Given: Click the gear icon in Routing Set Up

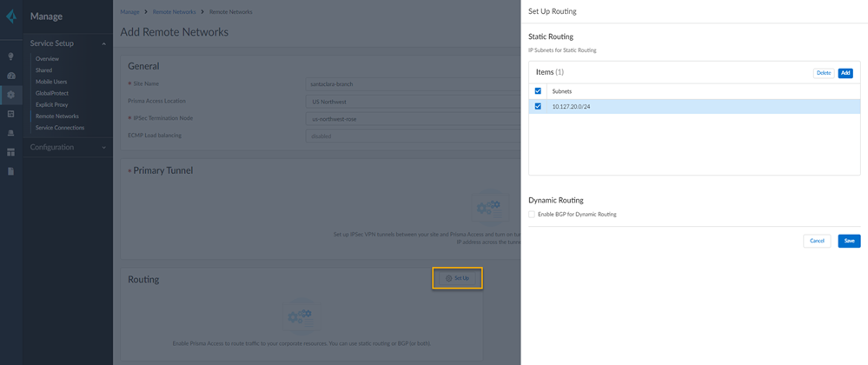Looking at the screenshot, I should pos(449,278).
